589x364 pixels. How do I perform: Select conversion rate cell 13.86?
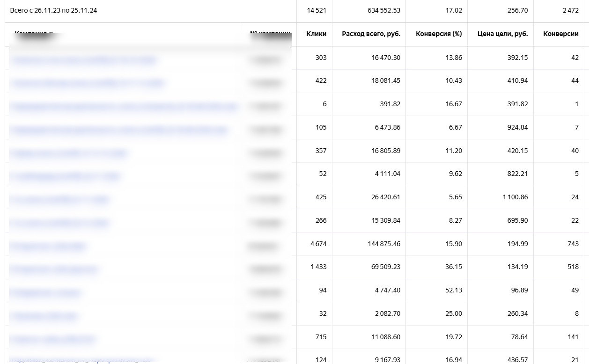(454, 58)
